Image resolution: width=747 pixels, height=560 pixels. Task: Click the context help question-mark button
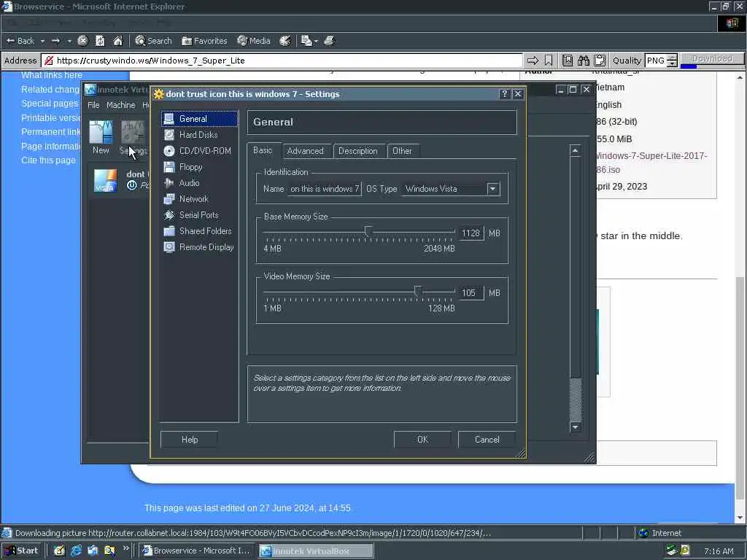[505, 94]
